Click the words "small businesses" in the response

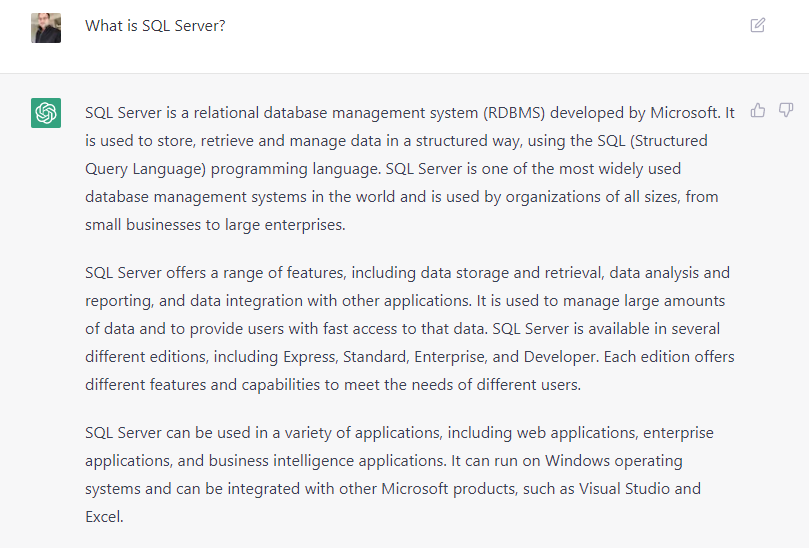[144, 225]
